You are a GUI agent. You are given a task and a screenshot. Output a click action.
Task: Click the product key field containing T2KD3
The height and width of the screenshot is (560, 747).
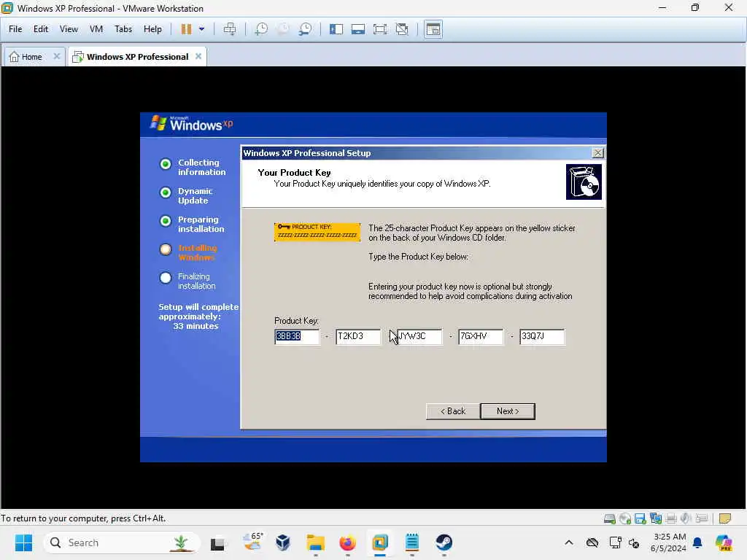pyautogui.click(x=358, y=336)
